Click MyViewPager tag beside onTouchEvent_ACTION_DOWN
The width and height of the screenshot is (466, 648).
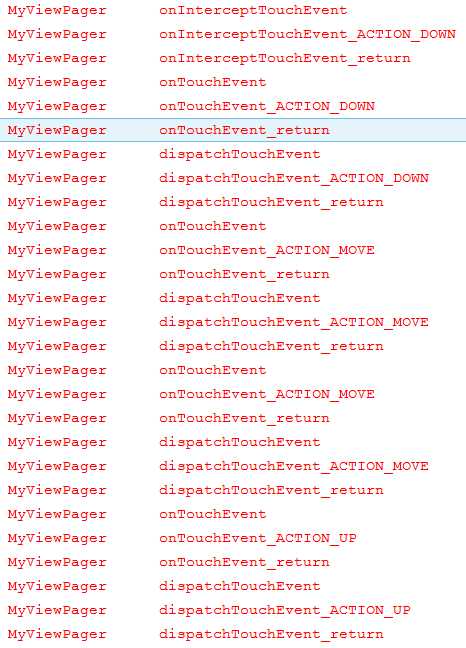57,106
